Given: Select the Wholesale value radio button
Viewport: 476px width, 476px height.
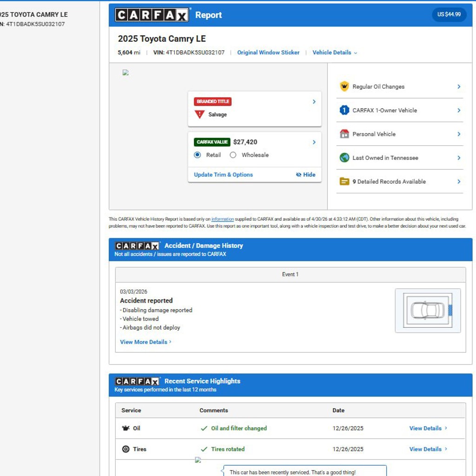Looking at the screenshot, I should pos(233,155).
